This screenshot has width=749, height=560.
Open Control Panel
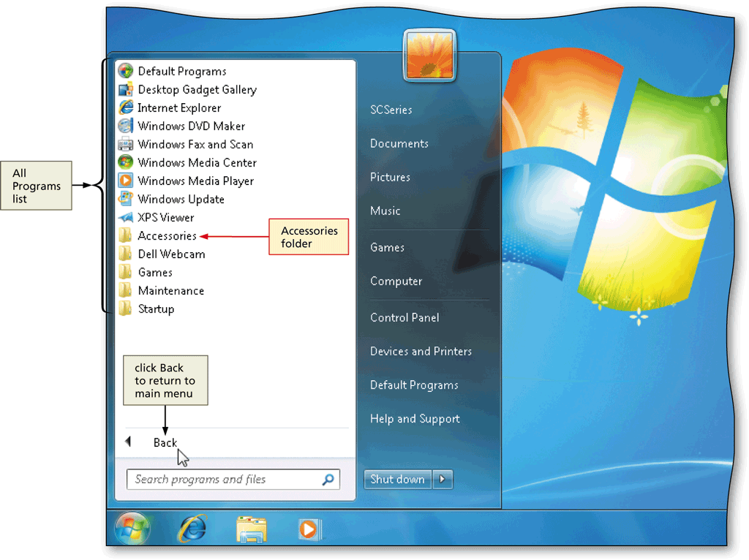(404, 317)
